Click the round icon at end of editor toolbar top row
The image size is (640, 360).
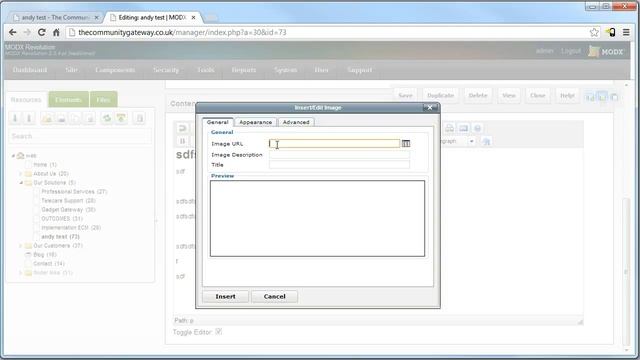pos(477,128)
